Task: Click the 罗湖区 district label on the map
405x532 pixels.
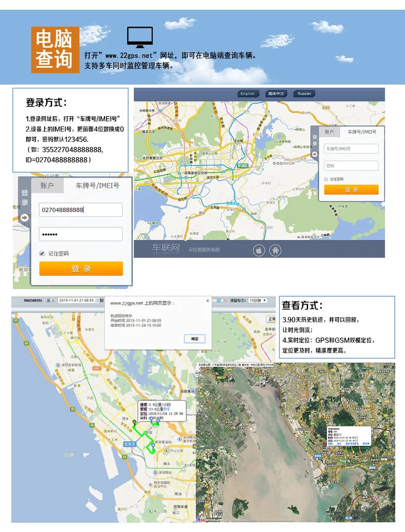Action: click(x=242, y=166)
